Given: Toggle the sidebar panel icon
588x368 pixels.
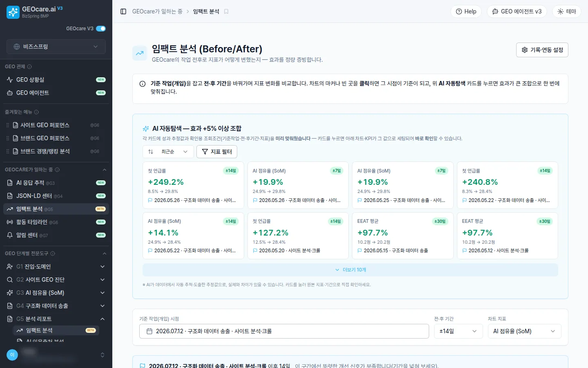Looking at the screenshot, I should [x=123, y=11].
